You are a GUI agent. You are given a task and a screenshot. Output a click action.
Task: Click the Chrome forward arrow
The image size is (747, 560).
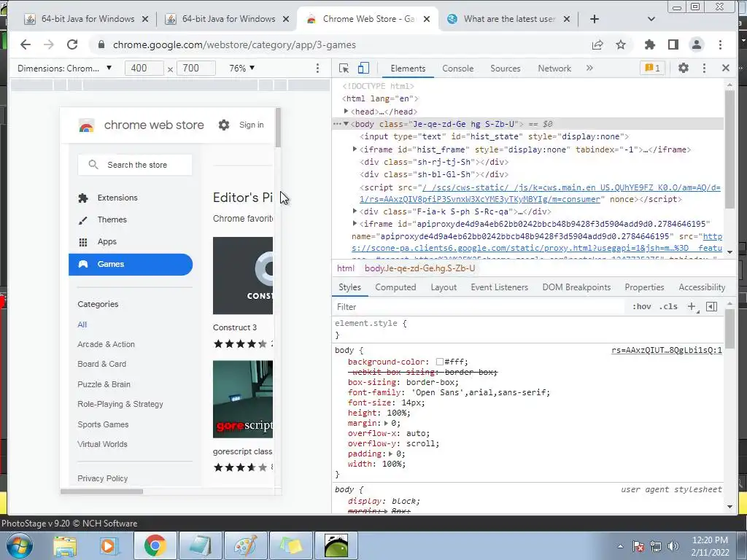[49, 44]
